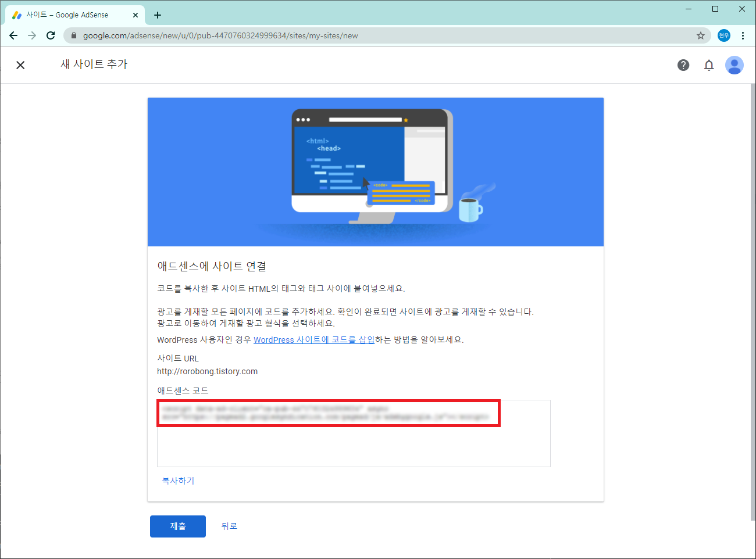The width and height of the screenshot is (756, 559).
Task: Click inside the AdSense code text box
Action: click(x=354, y=433)
